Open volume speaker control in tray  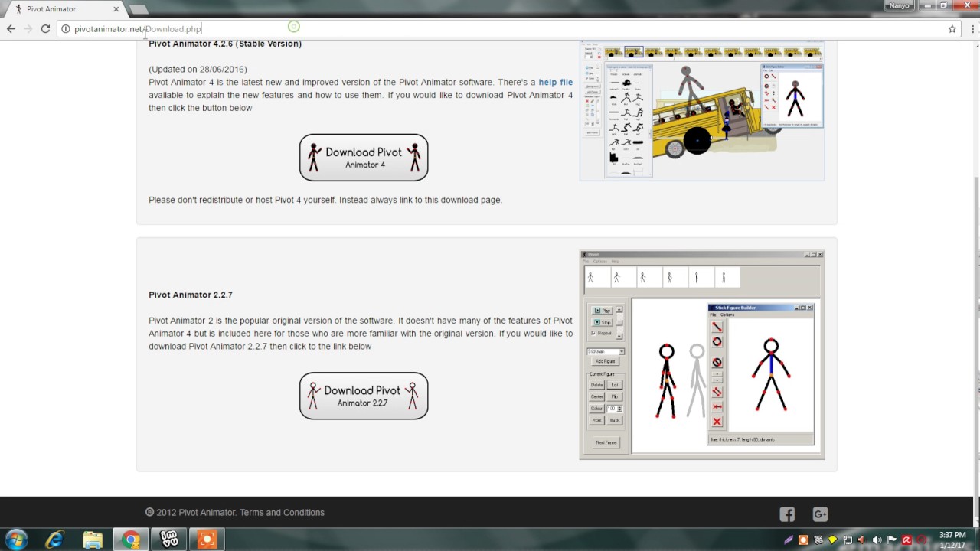(x=877, y=540)
